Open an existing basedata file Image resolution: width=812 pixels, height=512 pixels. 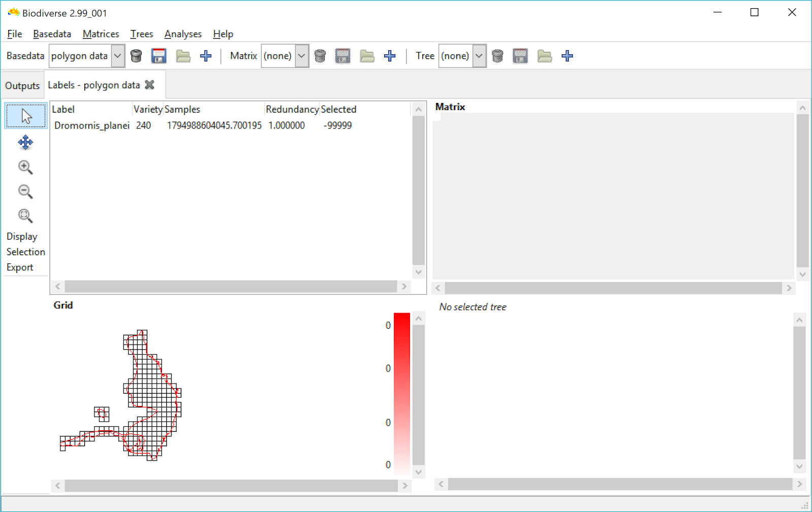pos(183,56)
